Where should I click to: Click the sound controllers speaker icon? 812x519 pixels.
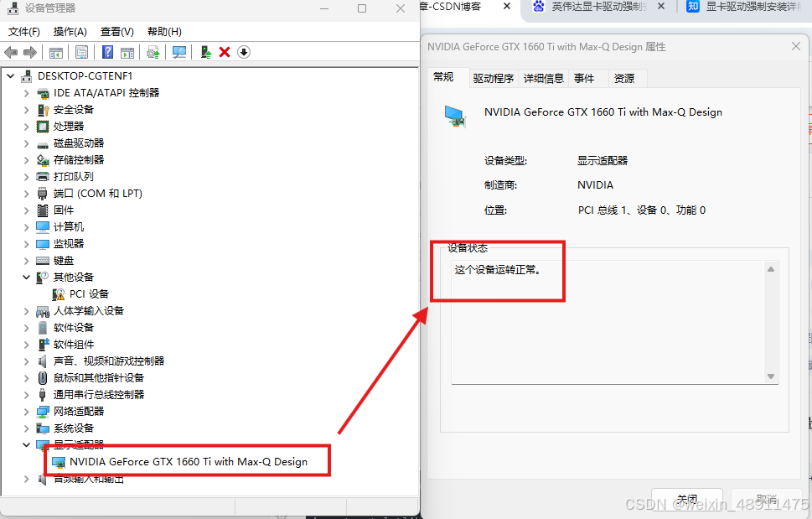tap(43, 361)
